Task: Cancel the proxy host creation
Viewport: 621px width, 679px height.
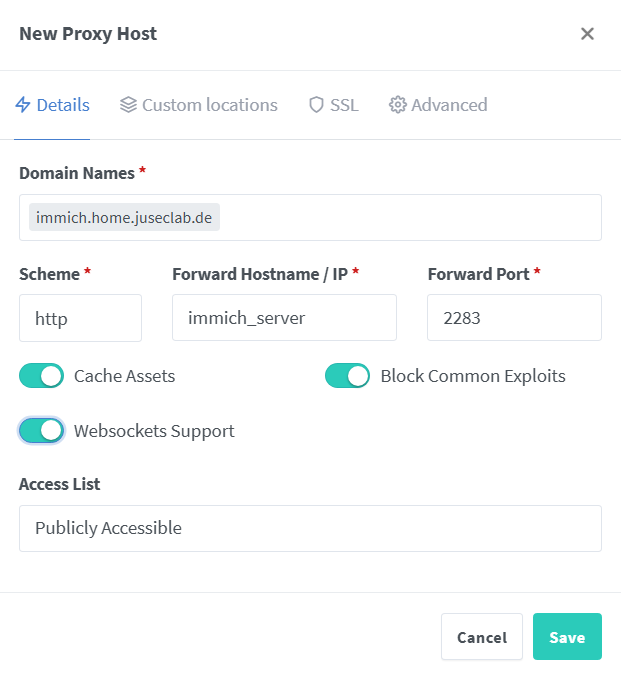Action: click(482, 637)
